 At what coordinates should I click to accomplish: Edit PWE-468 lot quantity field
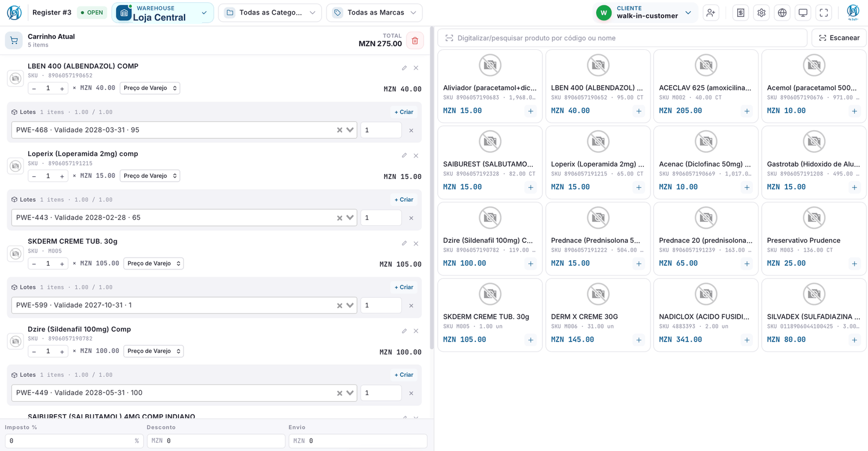(381, 130)
